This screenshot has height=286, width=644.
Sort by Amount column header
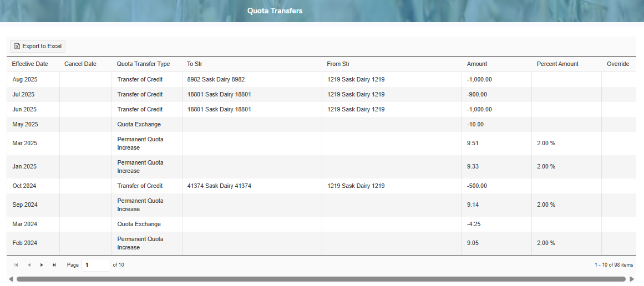tap(477, 64)
